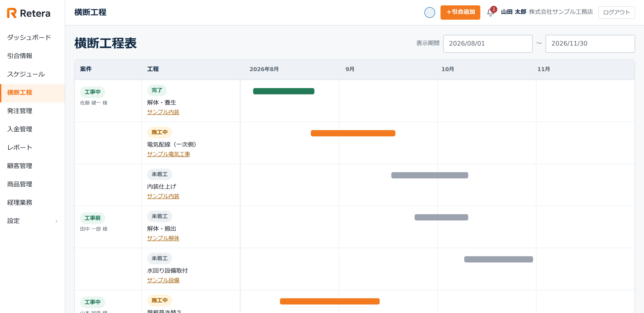Click the gray 水回り設備取付 Gantt bar

pos(498,259)
